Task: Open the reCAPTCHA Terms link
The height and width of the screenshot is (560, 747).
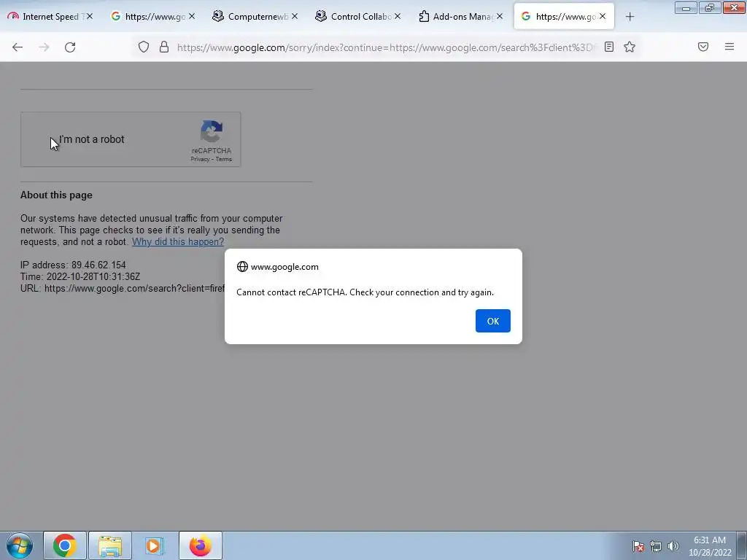Action: 223,159
